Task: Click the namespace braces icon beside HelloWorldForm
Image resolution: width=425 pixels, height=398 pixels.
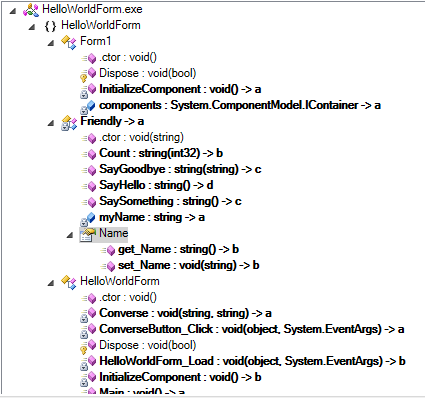Action: [50, 26]
